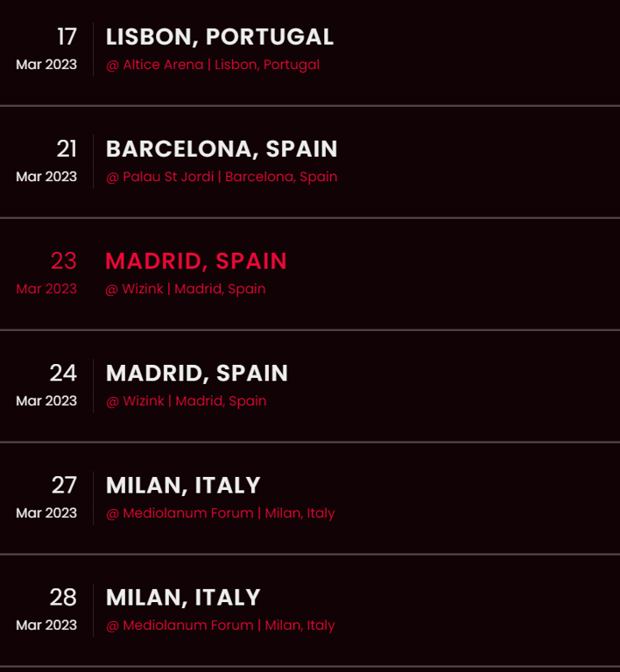This screenshot has height=672, width=620.
Task: Select the date number 27 for Milan
Action: (x=64, y=486)
